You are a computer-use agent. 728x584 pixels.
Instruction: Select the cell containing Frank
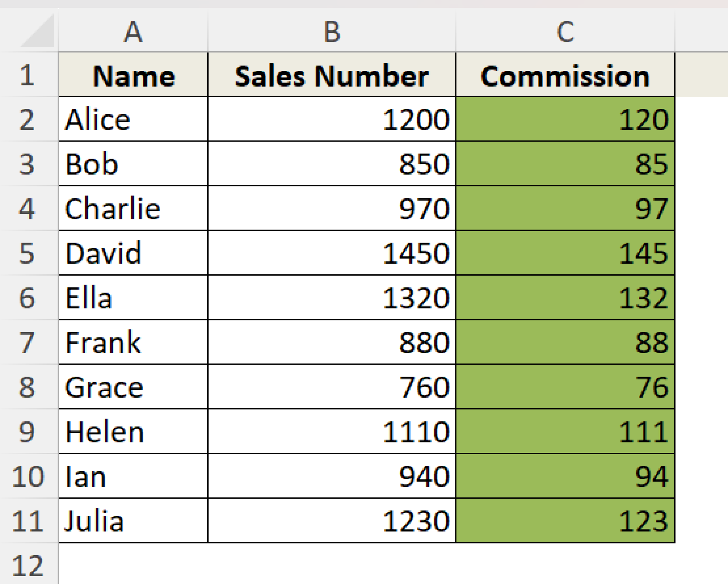point(133,343)
